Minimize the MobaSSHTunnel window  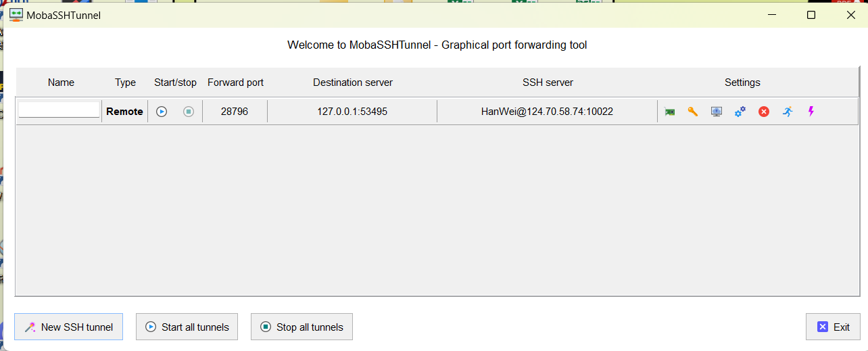coord(771,15)
